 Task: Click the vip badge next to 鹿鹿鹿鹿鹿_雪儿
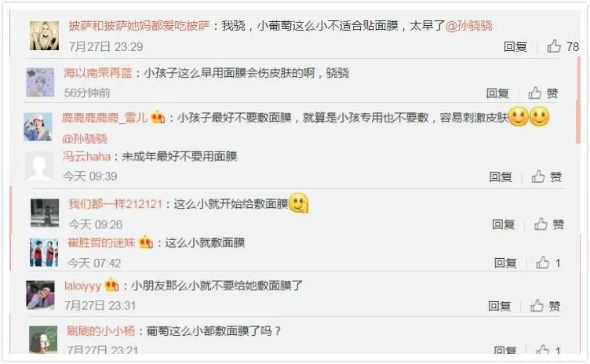coord(158,118)
